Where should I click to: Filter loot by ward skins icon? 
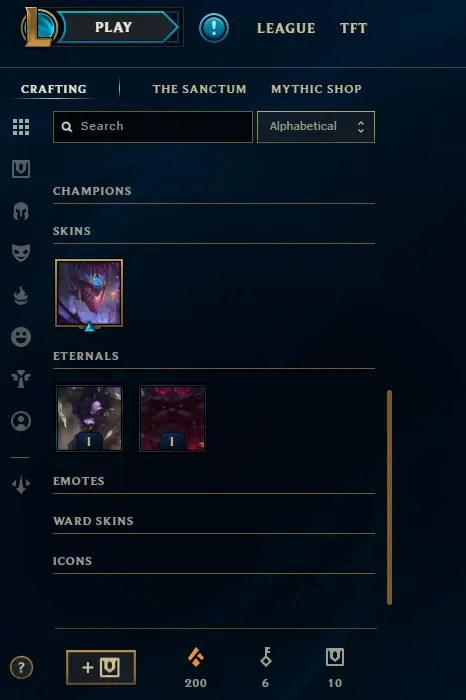[x=21, y=379]
